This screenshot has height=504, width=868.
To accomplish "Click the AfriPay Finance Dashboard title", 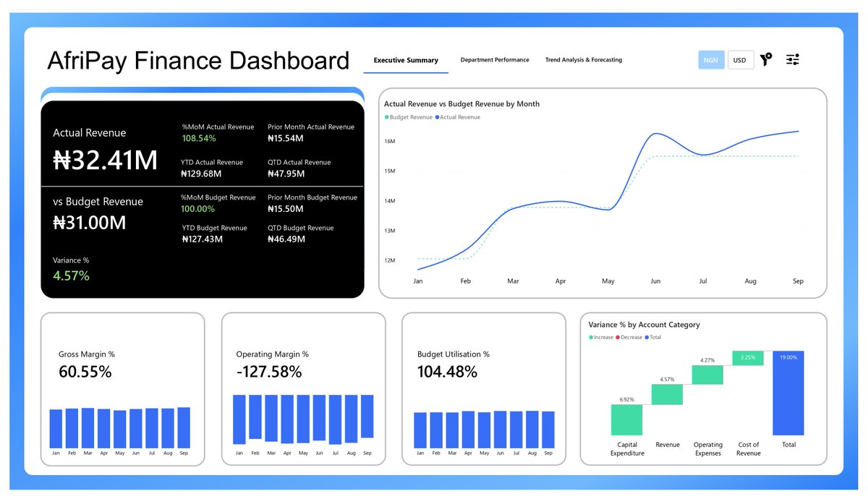I will tap(198, 61).
